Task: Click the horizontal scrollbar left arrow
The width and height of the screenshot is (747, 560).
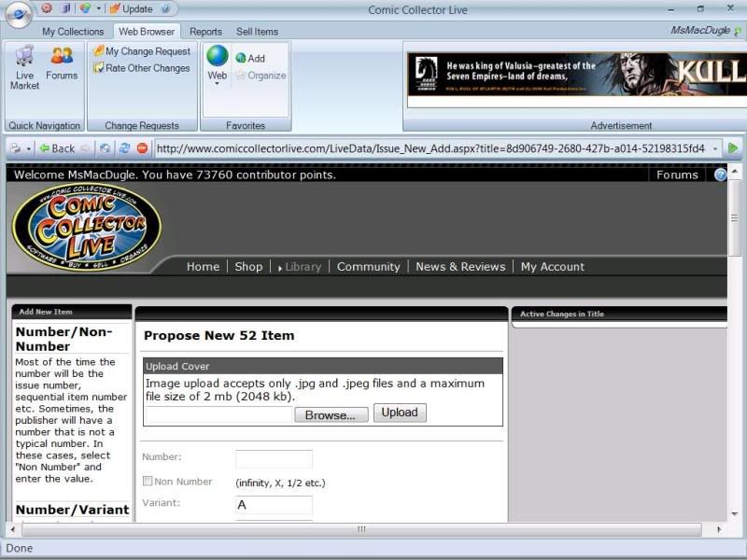Action: (x=13, y=529)
